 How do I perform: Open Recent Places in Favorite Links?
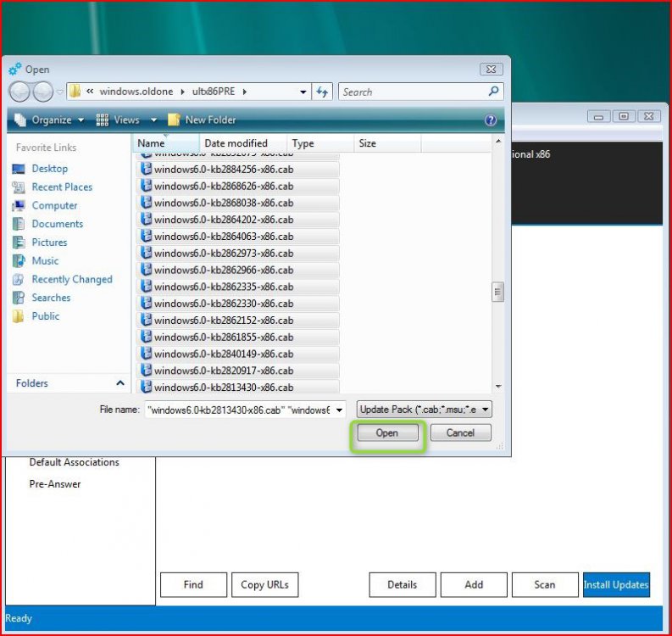[62, 187]
